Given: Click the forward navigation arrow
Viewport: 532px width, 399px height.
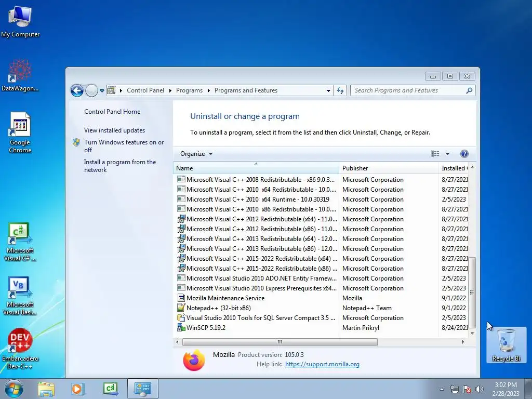Looking at the screenshot, I should (91, 90).
